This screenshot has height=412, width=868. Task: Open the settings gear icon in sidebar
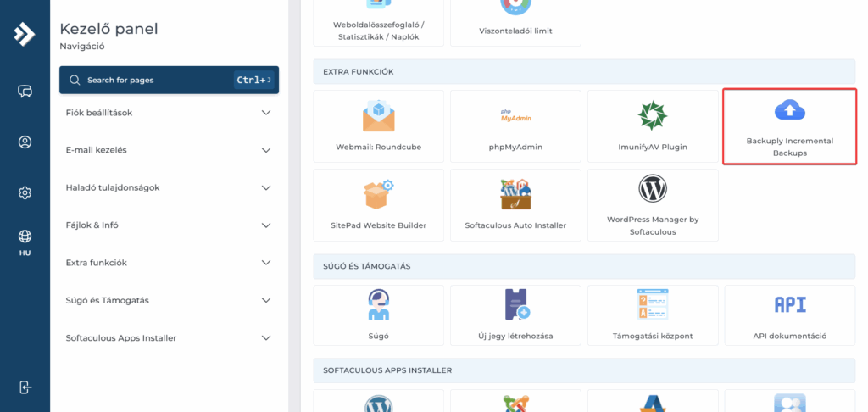[x=25, y=192]
